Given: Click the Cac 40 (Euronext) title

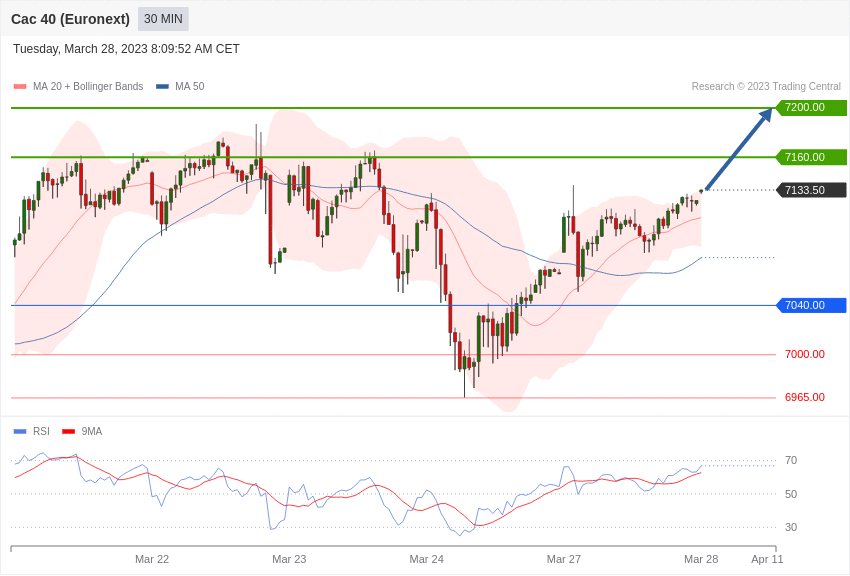Looking at the screenshot, I should pyautogui.click(x=70, y=19).
